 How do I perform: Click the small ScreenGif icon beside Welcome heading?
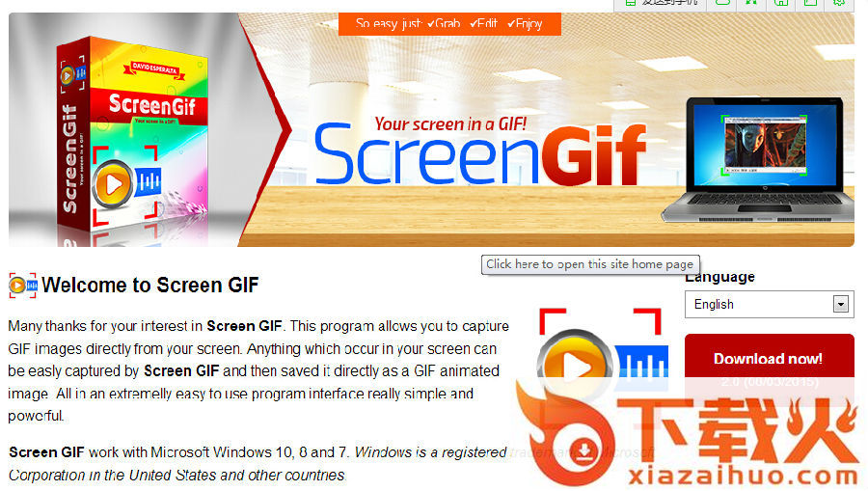click(x=23, y=286)
